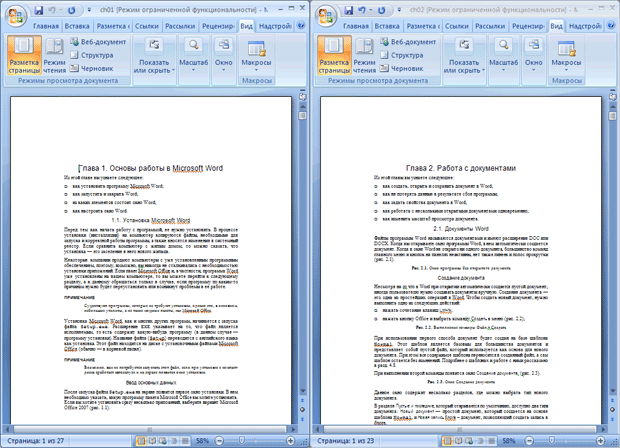The image size is (620, 448).
Task: Open Рецензирование tab in ch01 window
Action: [x=218, y=26]
